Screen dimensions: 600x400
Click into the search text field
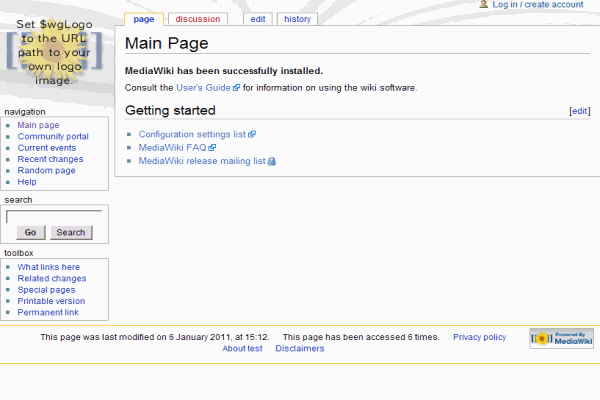[x=54, y=216]
